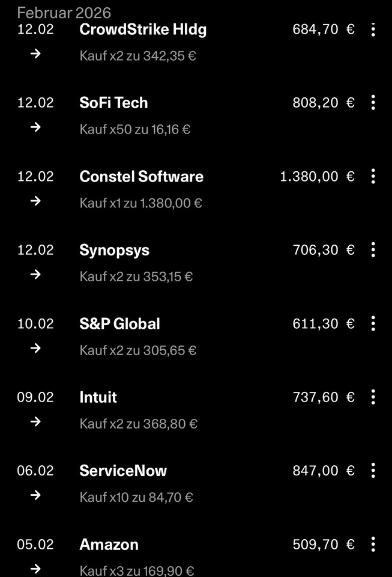Open more options for Constel Software

[373, 176]
